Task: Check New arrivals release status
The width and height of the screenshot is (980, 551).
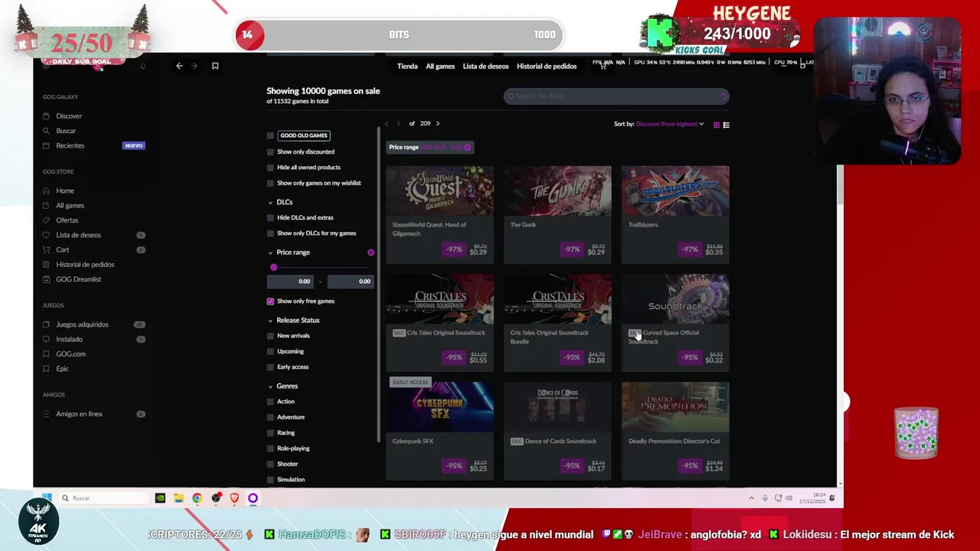Action: tap(270, 336)
